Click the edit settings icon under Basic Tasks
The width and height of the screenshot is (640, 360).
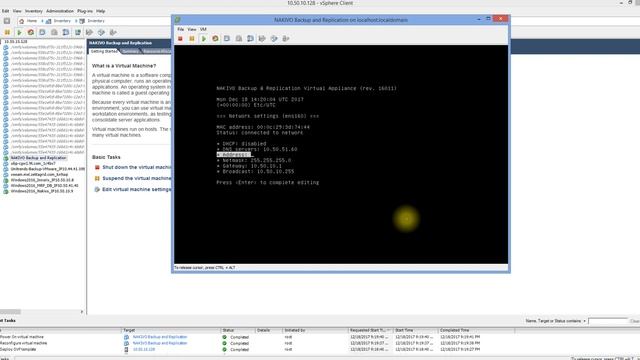pyautogui.click(x=97, y=189)
